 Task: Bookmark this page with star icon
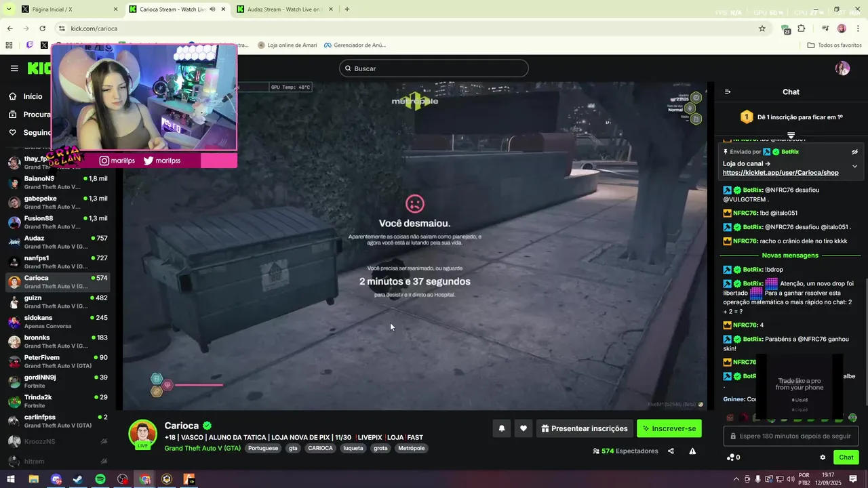click(x=762, y=28)
